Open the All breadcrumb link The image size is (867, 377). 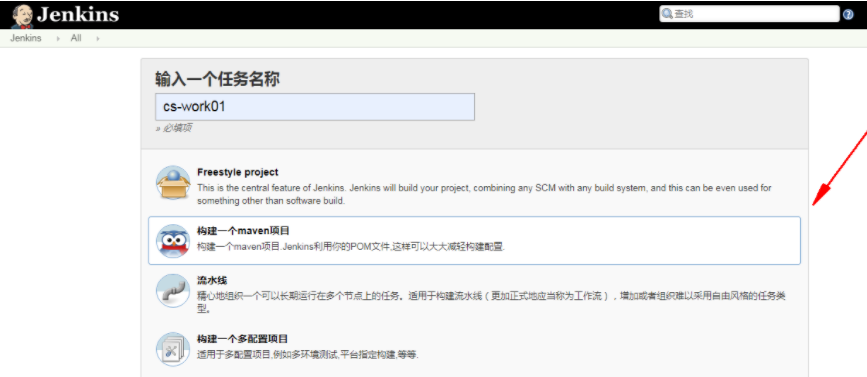point(76,39)
